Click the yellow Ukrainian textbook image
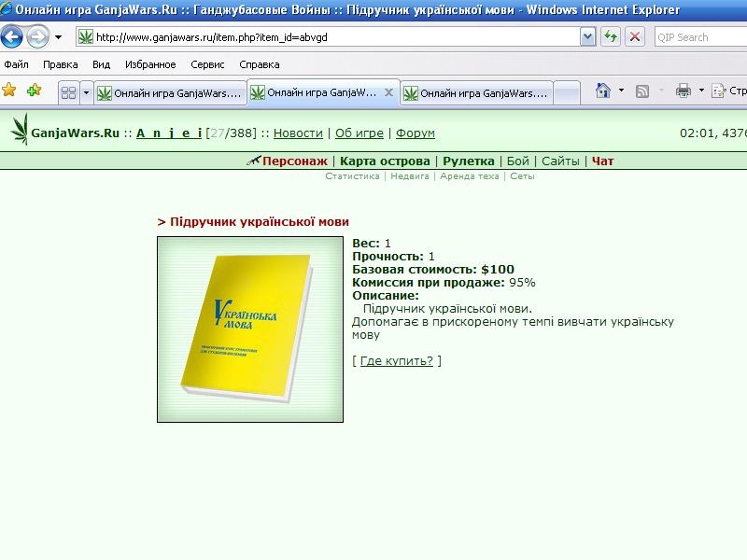The image size is (747, 560). pyautogui.click(x=250, y=329)
